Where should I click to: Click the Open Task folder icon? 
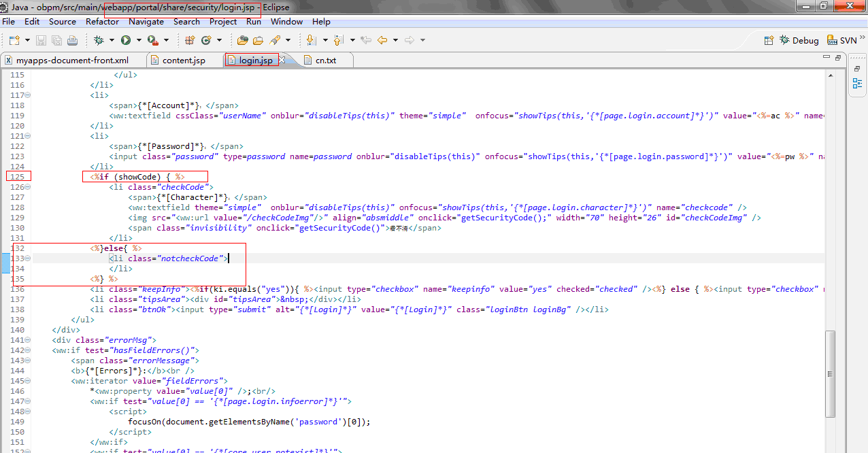point(258,40)
